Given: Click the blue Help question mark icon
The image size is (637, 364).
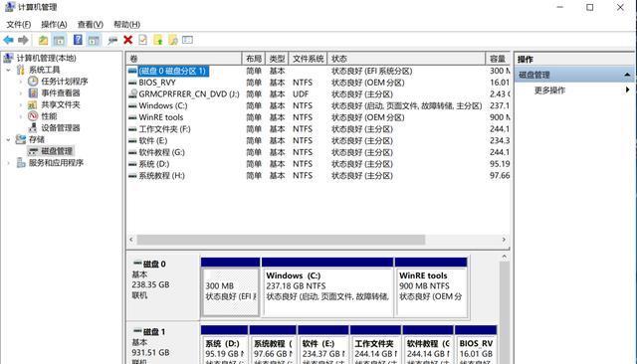Looking at the screenshot, I should click(78, 40).
